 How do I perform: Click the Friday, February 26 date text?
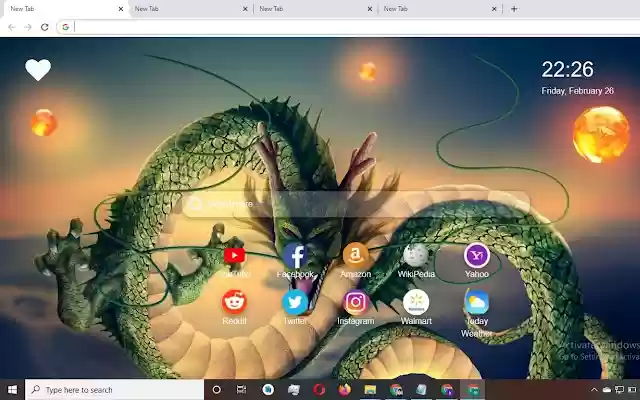578,91
